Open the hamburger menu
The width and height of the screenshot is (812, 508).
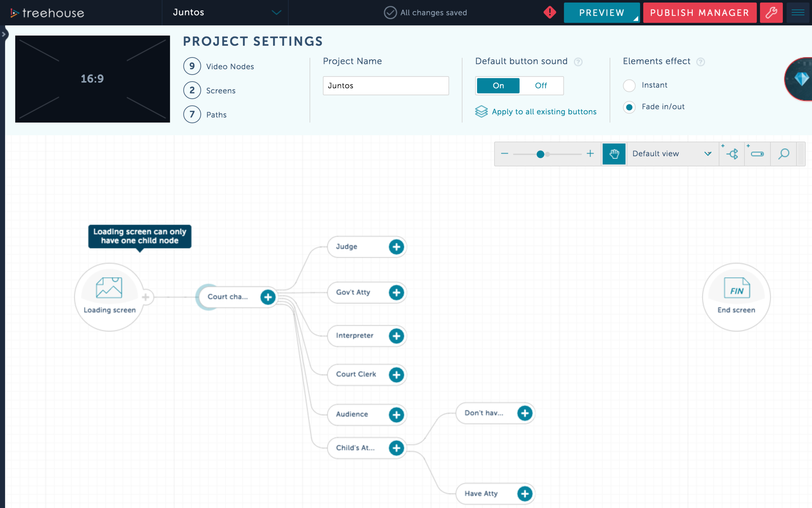coord(798,13)
